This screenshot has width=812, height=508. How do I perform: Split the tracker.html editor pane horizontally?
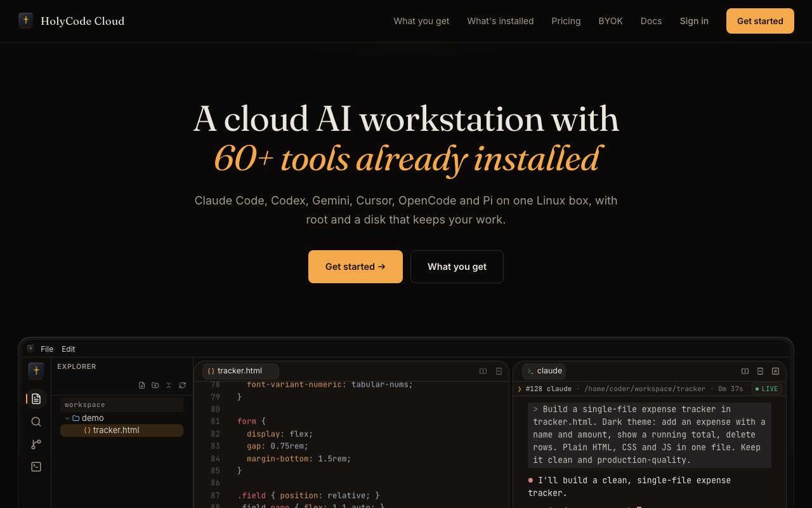[x=483, y=371]
